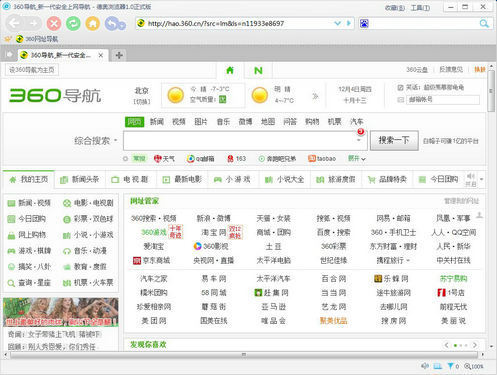
Task: Close the 360导航 browser tab
Action: (x=101, y=55)
